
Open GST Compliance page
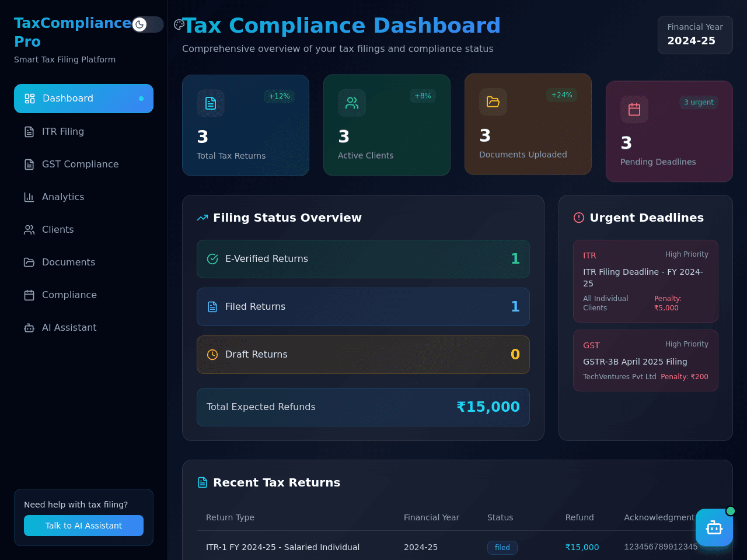coord(83,164)
